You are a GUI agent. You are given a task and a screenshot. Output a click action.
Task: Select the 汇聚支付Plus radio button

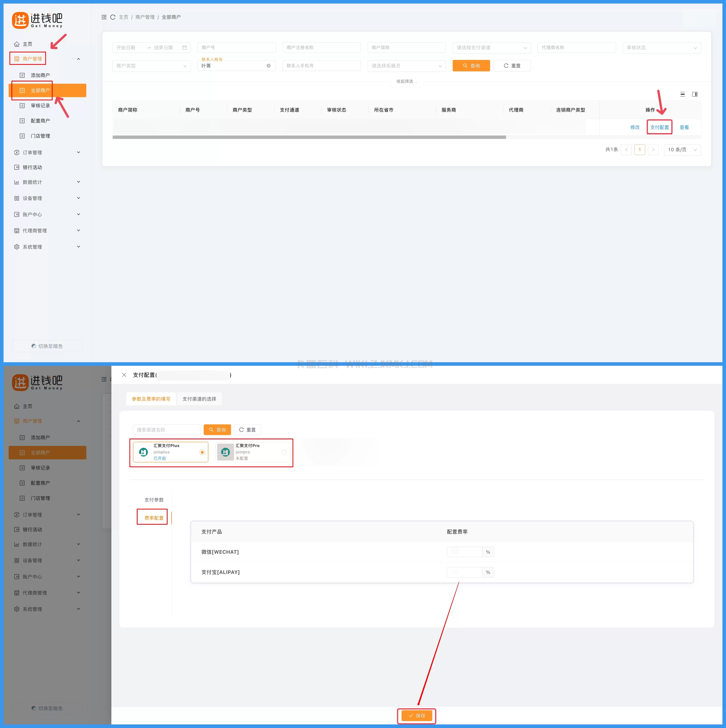tap(202, 452)
